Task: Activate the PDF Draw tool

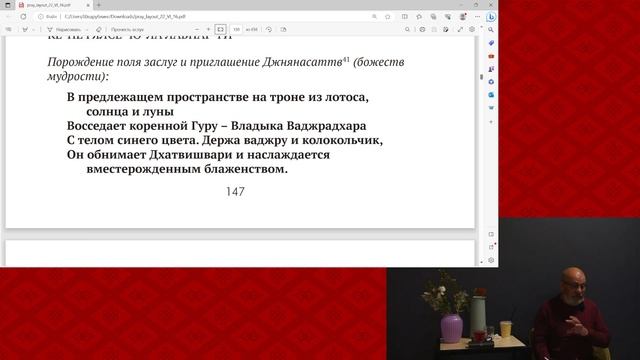Action: (x=64, y=29)
